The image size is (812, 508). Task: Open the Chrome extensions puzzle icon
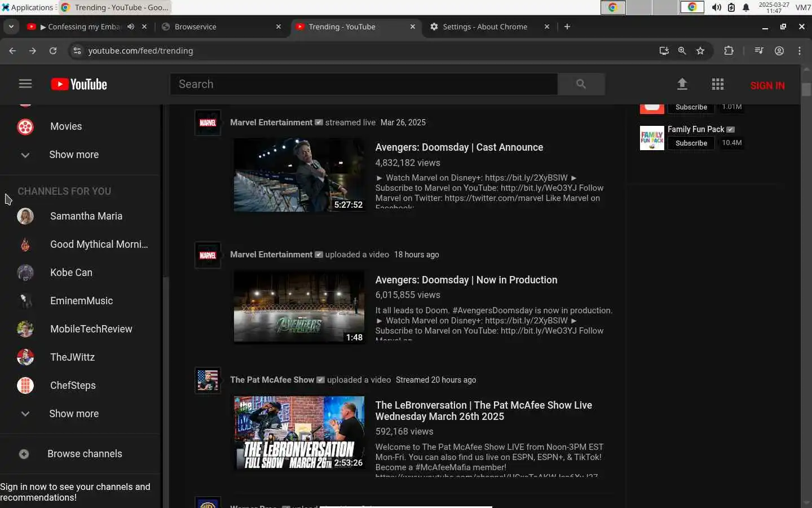(729, 51)
